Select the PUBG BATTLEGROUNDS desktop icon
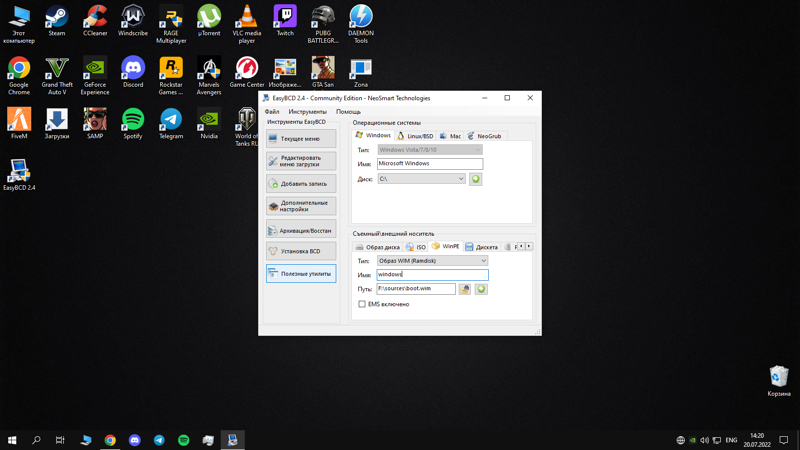Viewport: 800px width, 450px height. (323, 24)
